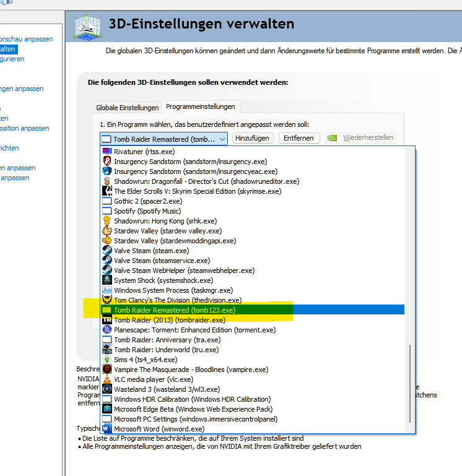Choose Gothic 2 (spacer2.exe) text

148,201
